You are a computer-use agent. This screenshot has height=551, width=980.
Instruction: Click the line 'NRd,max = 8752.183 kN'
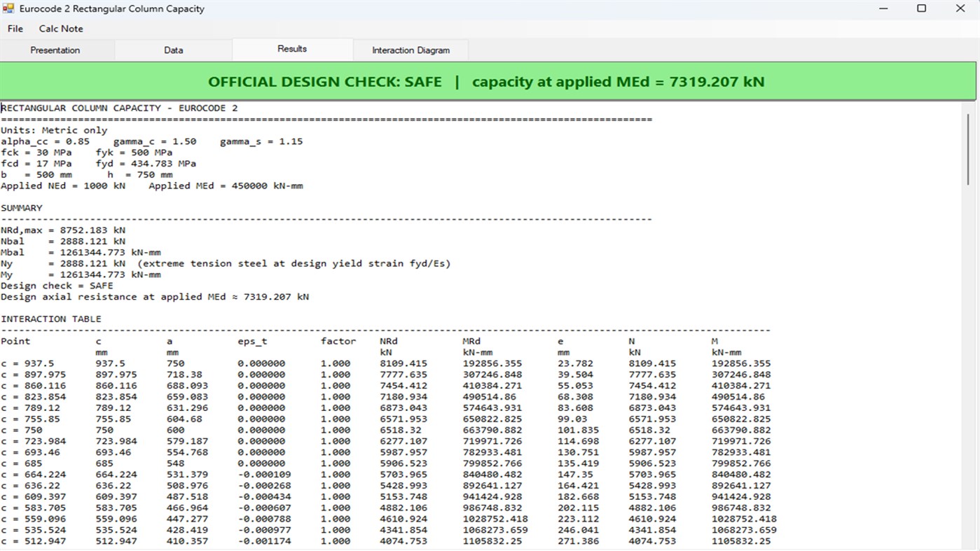[x=63, y=230]
